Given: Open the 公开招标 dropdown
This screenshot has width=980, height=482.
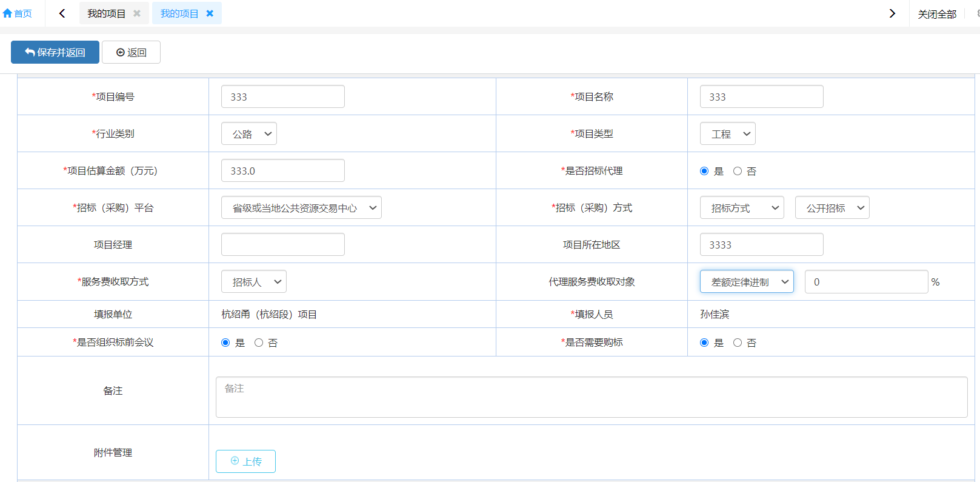Looking at the screenshot, I should 832,208.
